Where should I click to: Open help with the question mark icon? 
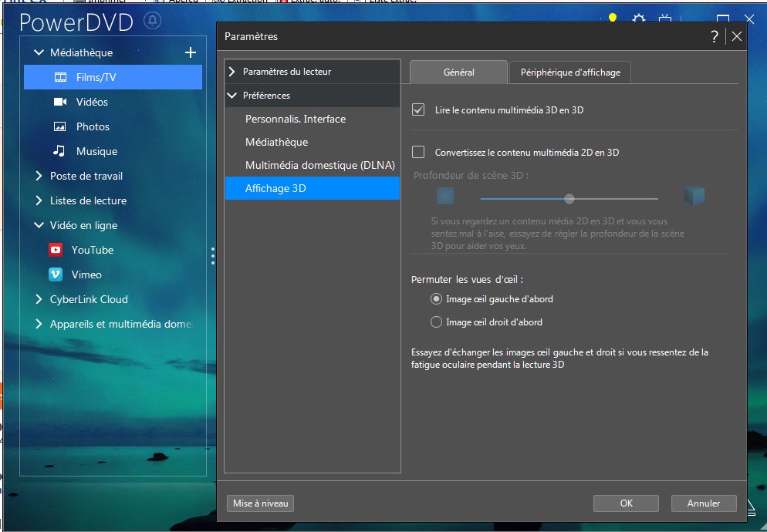(x=715, y=36)
